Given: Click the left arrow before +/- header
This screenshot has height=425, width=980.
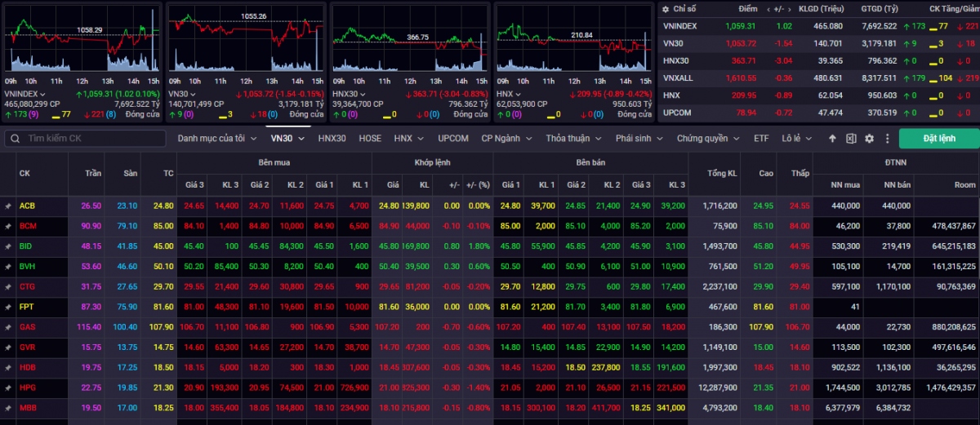Looking at the screenshot, I should tap(767, 8).
